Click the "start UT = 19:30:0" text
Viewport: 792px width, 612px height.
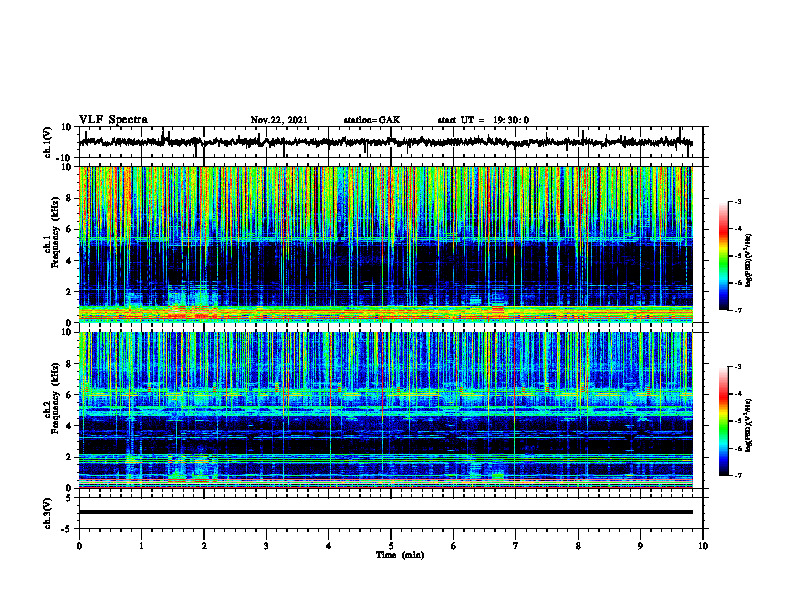click(x=483, y=120)
